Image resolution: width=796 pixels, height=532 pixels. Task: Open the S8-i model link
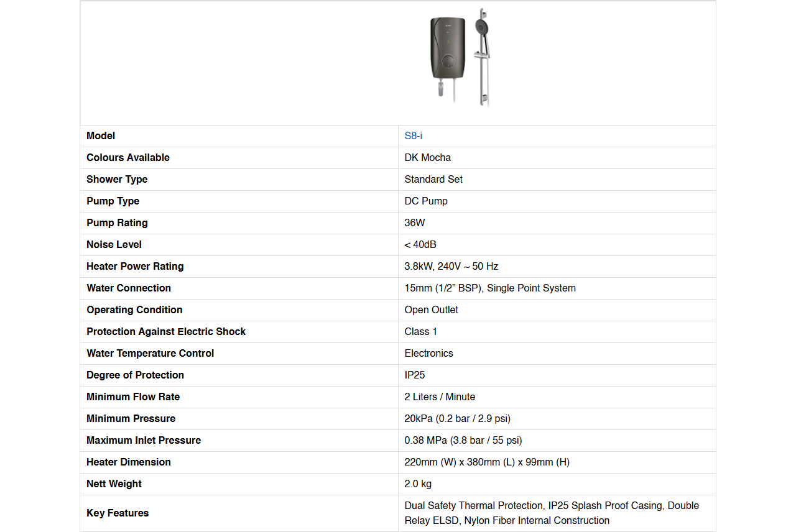[x=413, y=136]
